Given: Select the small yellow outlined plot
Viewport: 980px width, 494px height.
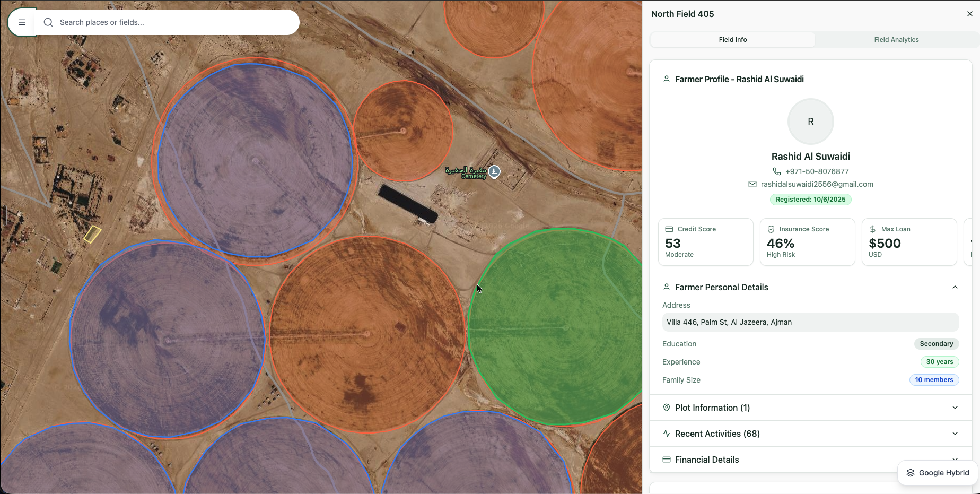Looking at the screenshot, I should pos(92,234).
